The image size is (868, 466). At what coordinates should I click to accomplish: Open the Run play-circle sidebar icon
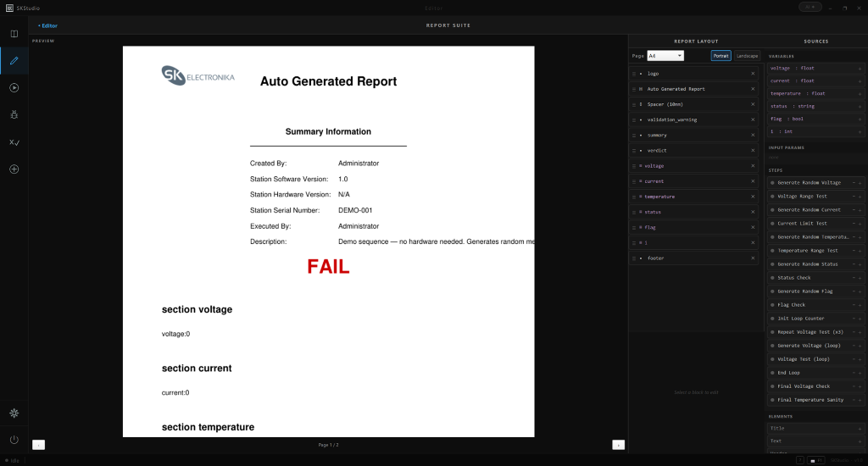point(14,88)
